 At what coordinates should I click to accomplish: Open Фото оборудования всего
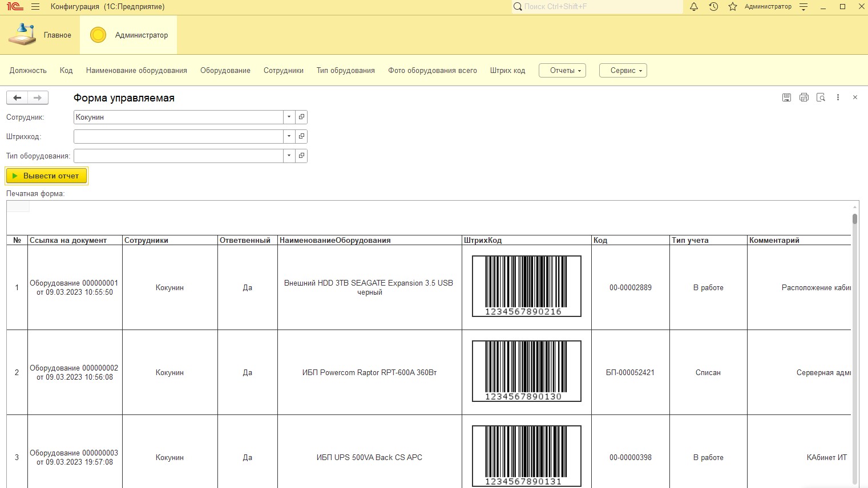tap(433, 71)
